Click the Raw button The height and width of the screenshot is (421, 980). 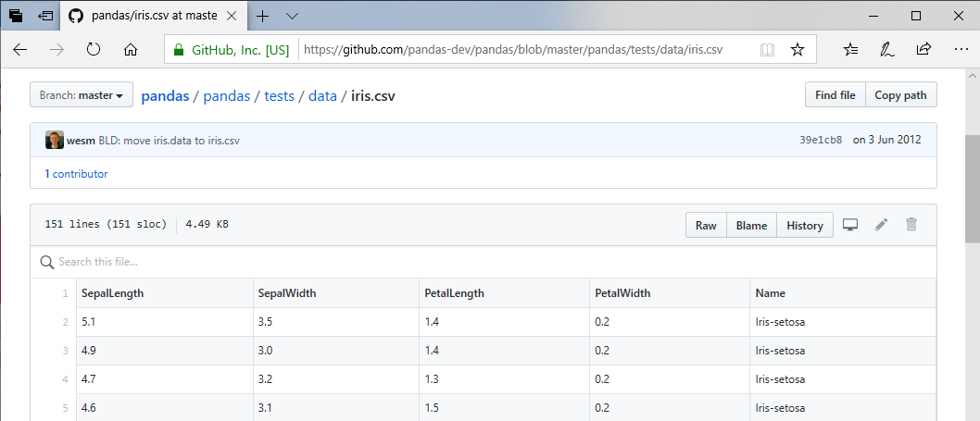(706, 225)
